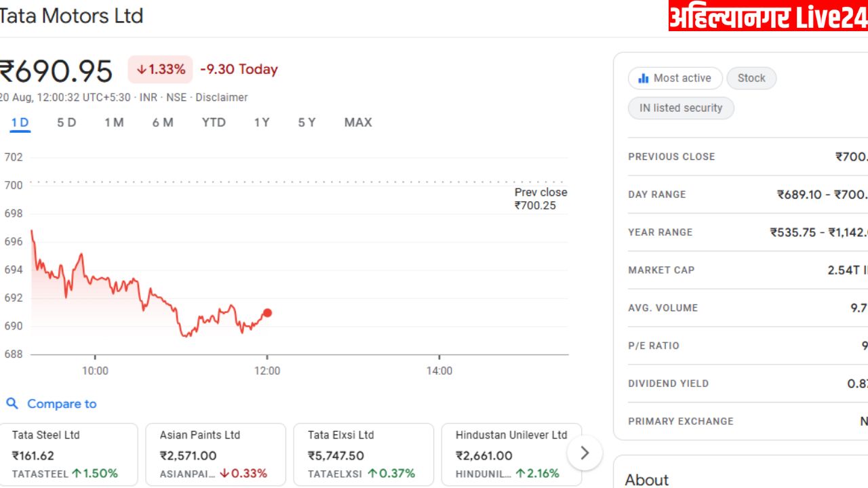Switch chart to 1M range
Image resolution: width=868 pixels, height=488 pixels.
[114, 123]
